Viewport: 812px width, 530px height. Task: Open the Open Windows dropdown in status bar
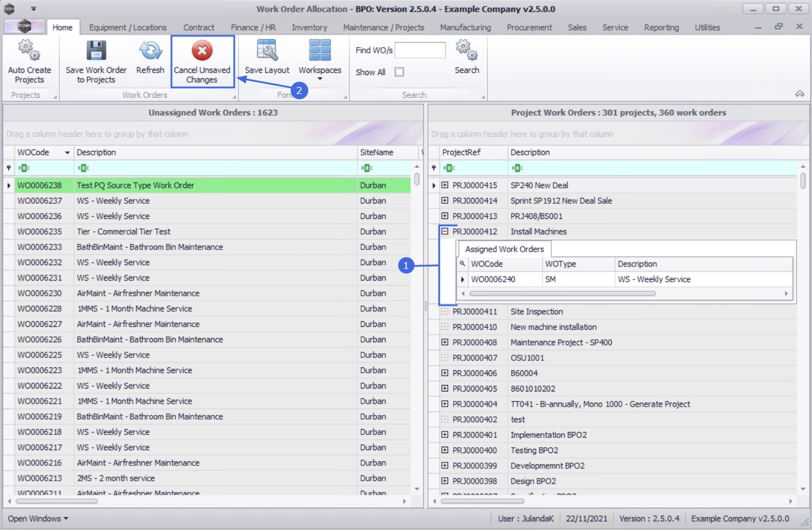click(38, 518)
